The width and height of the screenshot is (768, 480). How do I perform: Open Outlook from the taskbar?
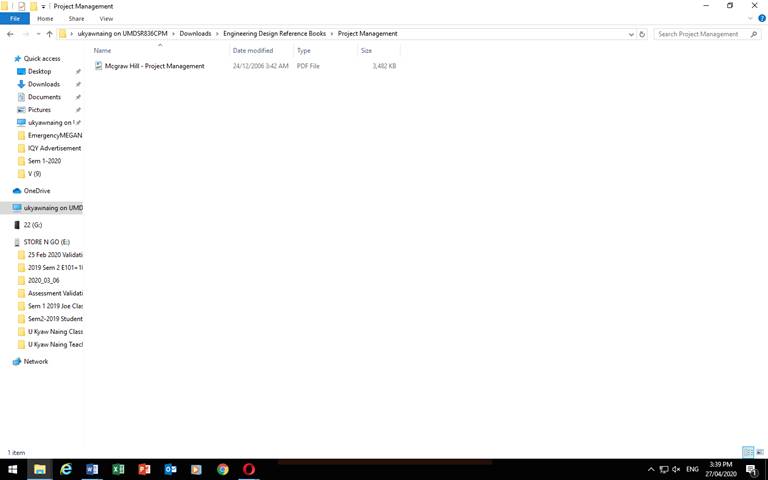coord(170,469)
